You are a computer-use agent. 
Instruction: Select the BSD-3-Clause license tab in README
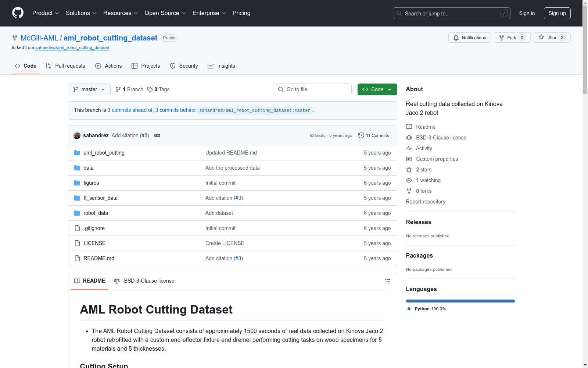click(x=144, y=281)
